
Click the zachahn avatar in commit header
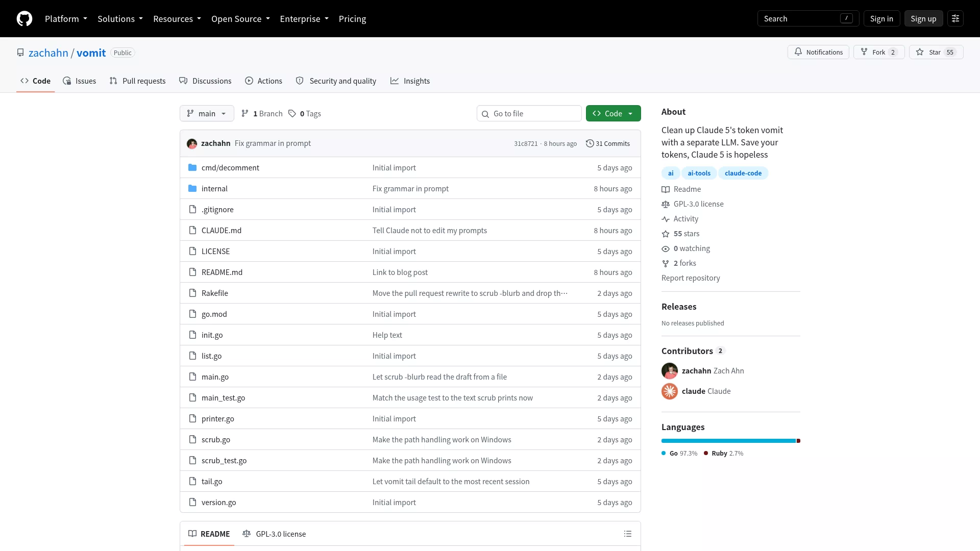pos(192,144)
